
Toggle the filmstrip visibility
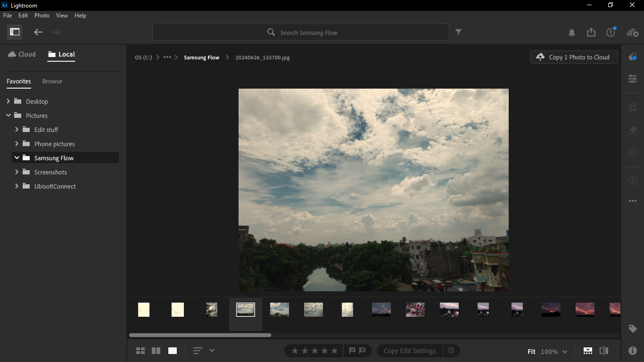[587, 351]
